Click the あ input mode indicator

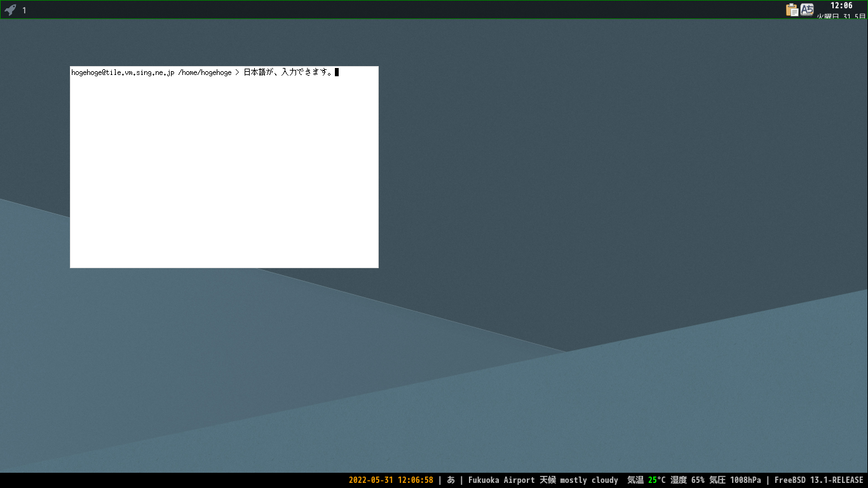[451, 480]
